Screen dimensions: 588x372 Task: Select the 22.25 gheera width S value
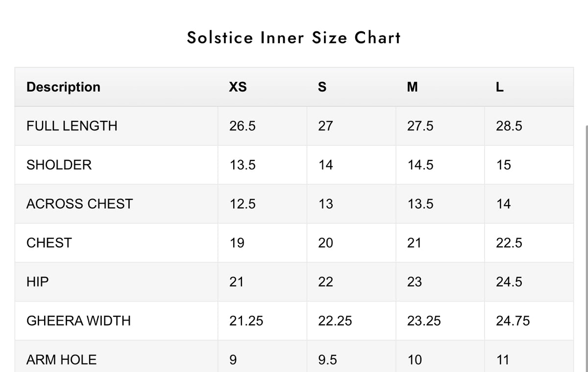[x=335, y=321]
